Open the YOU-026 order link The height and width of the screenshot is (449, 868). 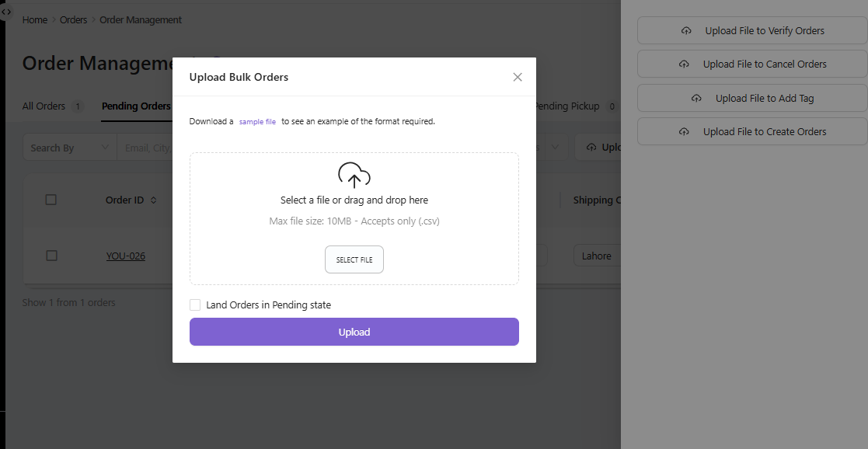point(126,256)
